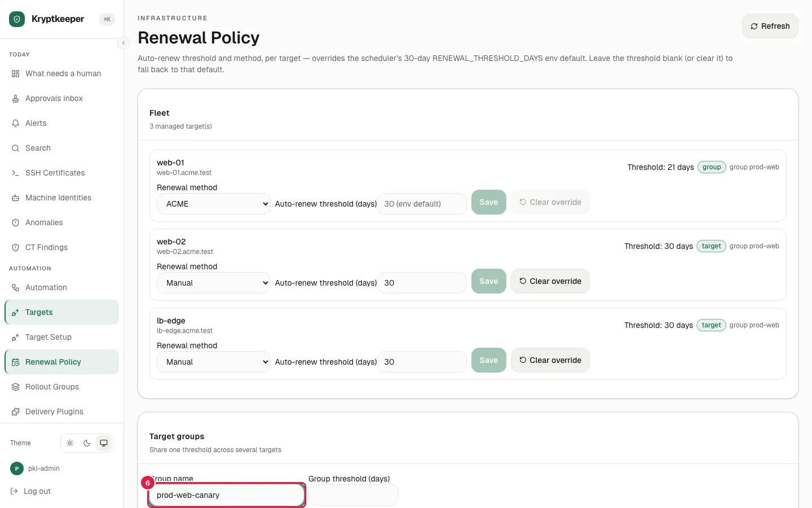The height and width of the screenshot is (508, 812).
Task: Click the Target Setup plug icon
Action: coord(15,337)
